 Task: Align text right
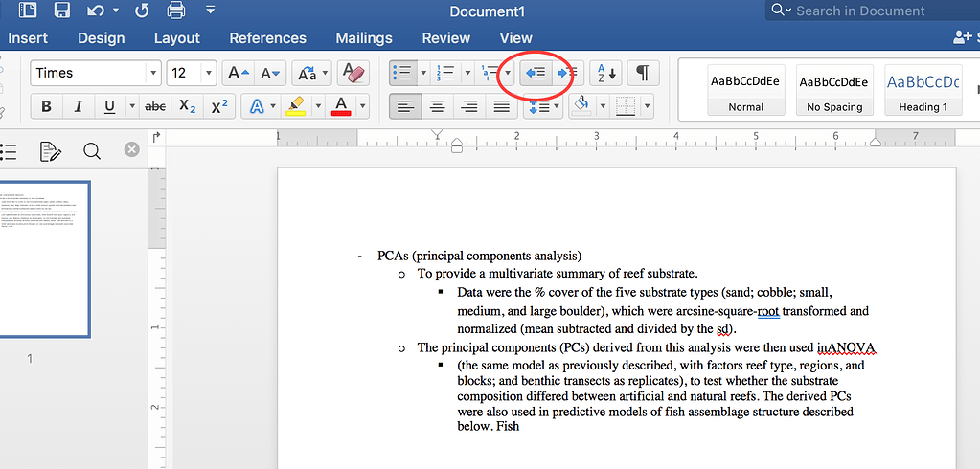tap(469, 107)
